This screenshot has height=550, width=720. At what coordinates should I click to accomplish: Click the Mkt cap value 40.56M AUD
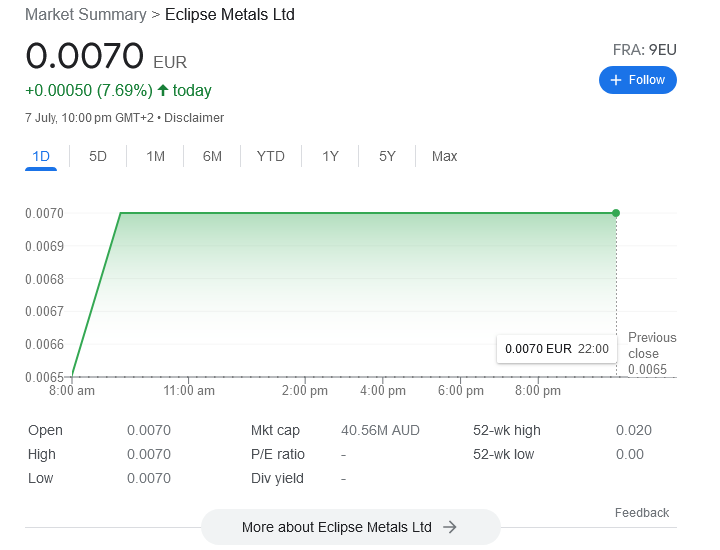click(x=380, y=431)
